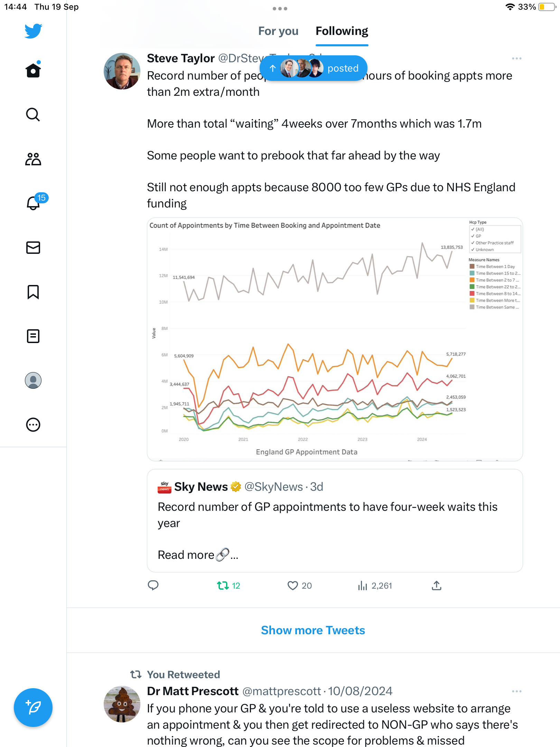Switch to the For you tab
The image size is (560, 747).
coord(278,31)
